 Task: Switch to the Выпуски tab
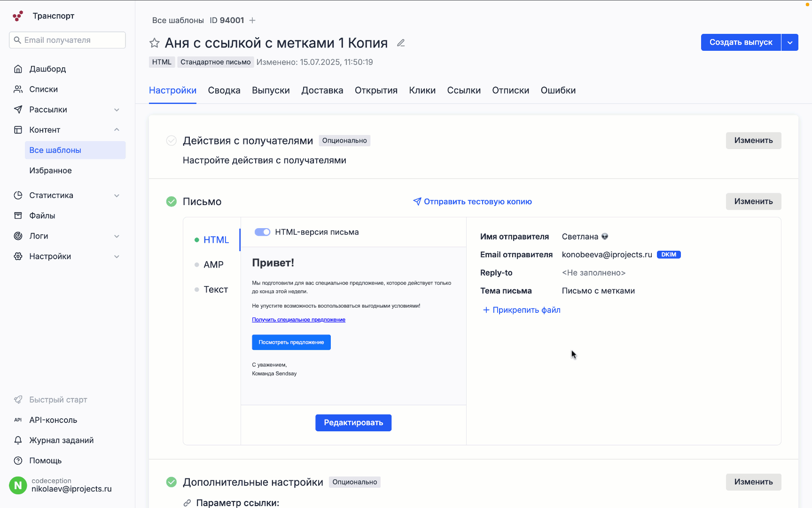point(271,90)
